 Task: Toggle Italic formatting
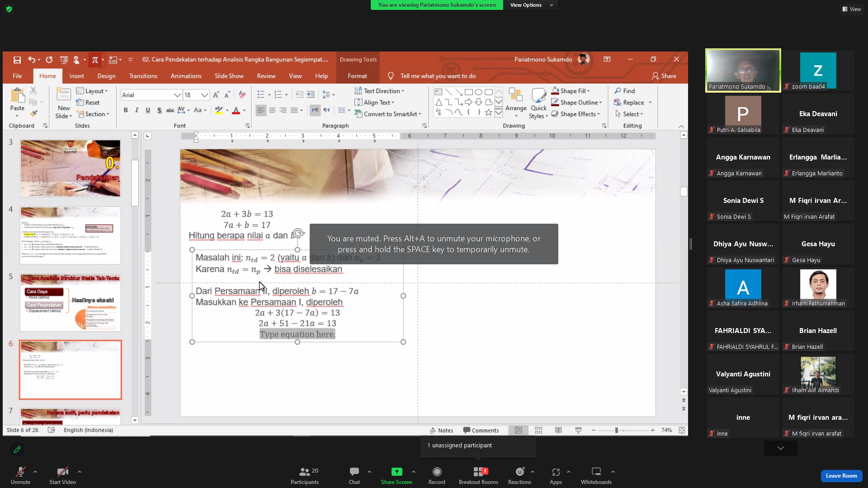(x=137, y=110)
